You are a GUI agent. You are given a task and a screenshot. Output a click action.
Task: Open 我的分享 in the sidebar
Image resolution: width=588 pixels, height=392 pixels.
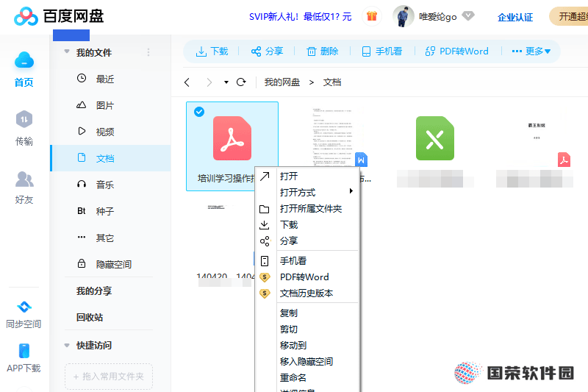click(94, 291)
